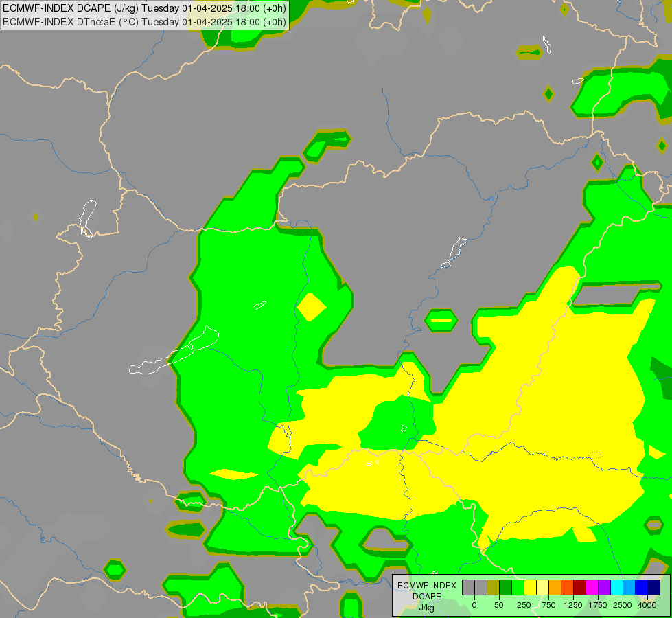Click the magenta legend swatch
The image size is (672, 618).
592,588
